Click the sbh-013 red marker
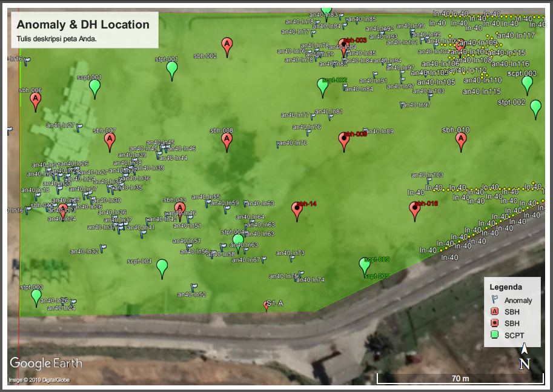Screen dimensions: 553x392 [x=180, y=208]
